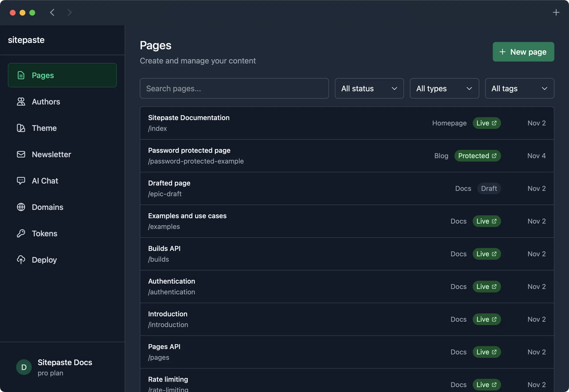
Task: Select the Tokens key icon
Action: tap(21, 233)
